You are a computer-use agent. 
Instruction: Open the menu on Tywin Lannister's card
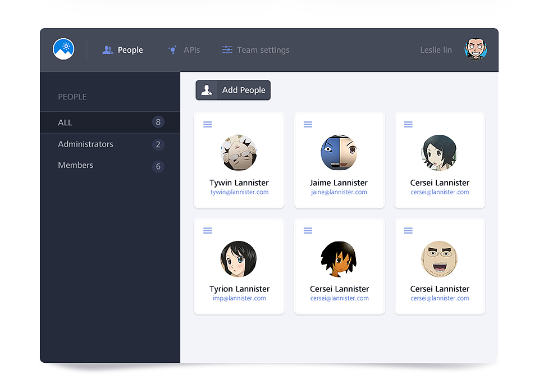pos(208,125)
